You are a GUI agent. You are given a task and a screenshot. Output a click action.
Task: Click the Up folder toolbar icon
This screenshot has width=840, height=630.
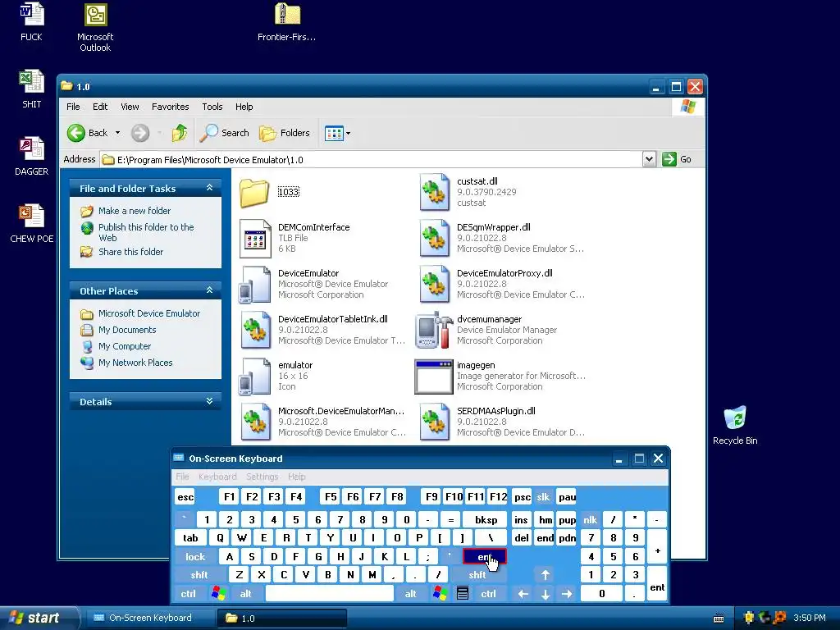pos(180,133)
